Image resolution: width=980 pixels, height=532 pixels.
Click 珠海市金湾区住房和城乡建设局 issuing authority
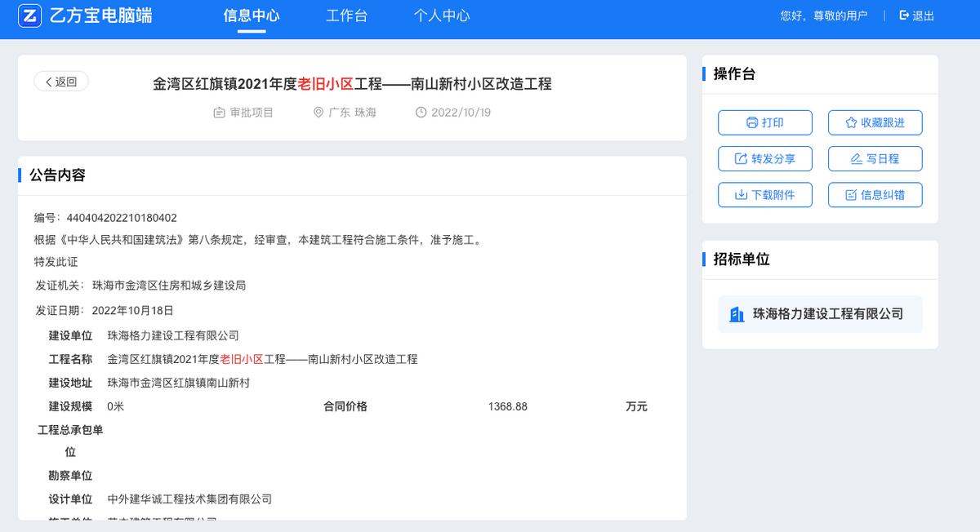tap(169, 286)
